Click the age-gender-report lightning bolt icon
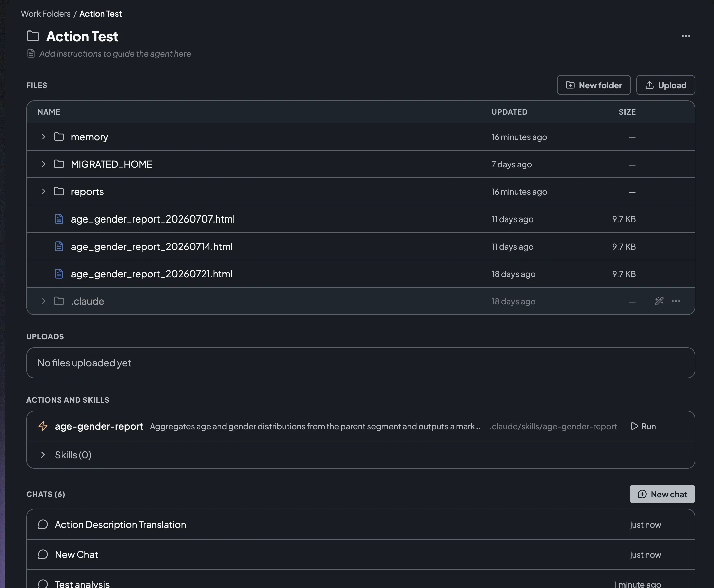714x588 pixels. (43, 426)
